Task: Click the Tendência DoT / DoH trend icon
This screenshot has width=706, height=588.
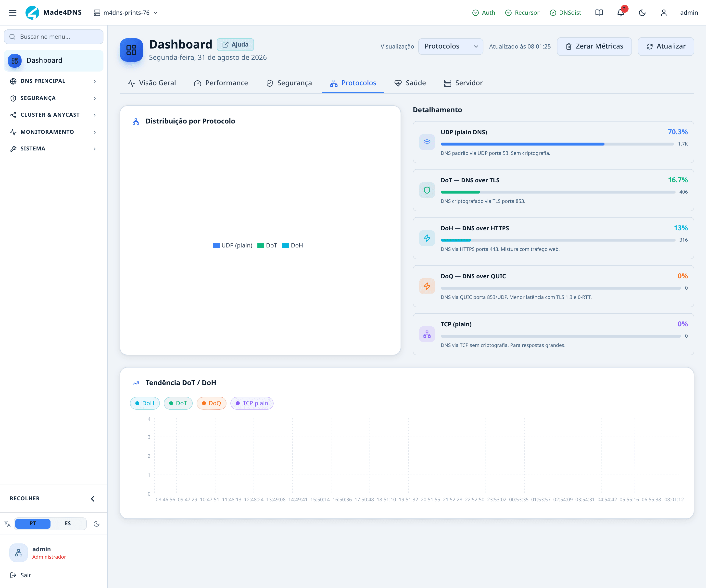Action: click(x=136, y=383)
